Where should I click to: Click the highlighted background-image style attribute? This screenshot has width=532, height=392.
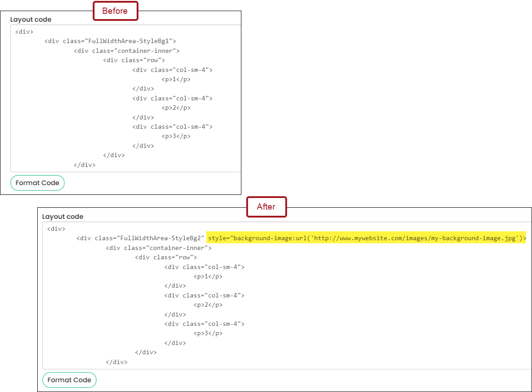coord(366,238)
